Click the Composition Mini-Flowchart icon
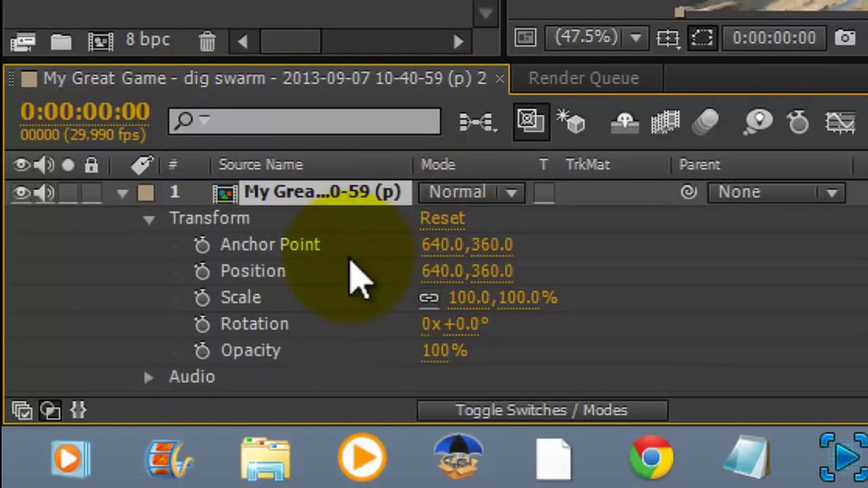Viewport: 868px width, 488px height. pos(478,122)
